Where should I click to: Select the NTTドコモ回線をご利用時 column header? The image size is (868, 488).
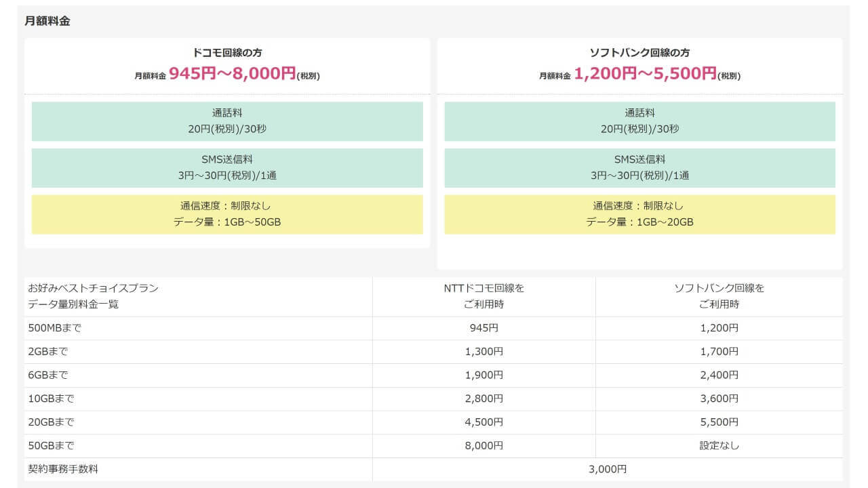click(x=484, y=296)
